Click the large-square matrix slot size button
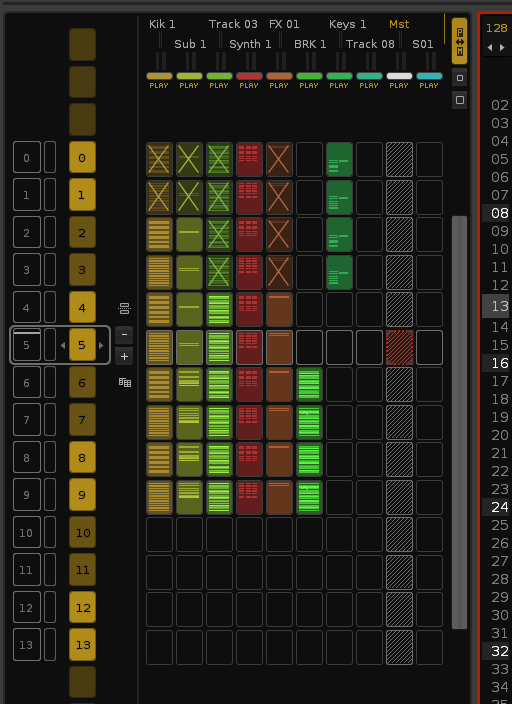The height and width of the screenshot is (704, 512). click(459, 100)
